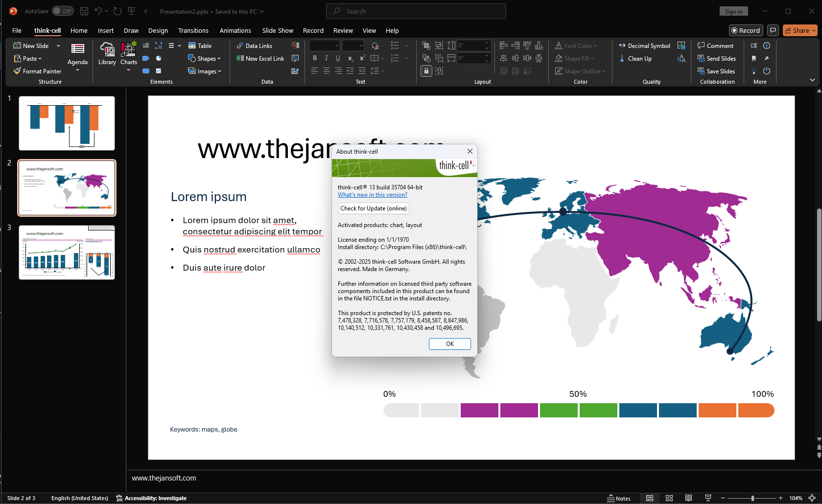Open the Review tab

(x=343, y=30)
